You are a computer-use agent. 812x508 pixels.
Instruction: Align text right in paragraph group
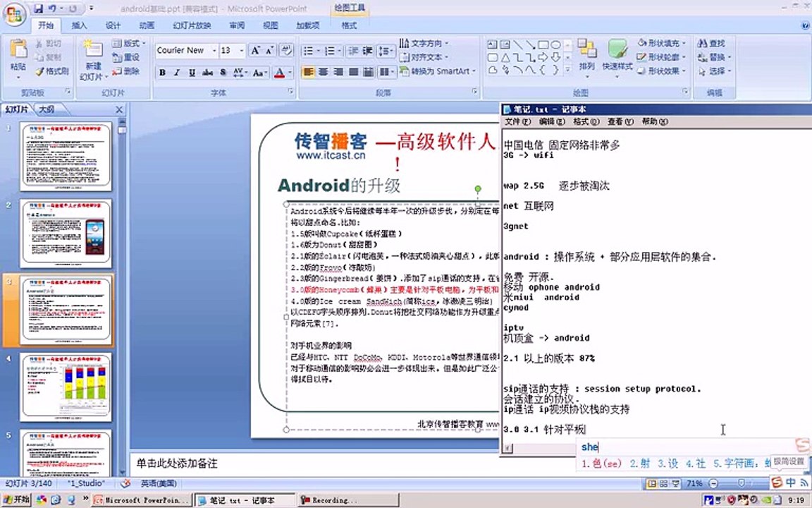tap(338, 72)
